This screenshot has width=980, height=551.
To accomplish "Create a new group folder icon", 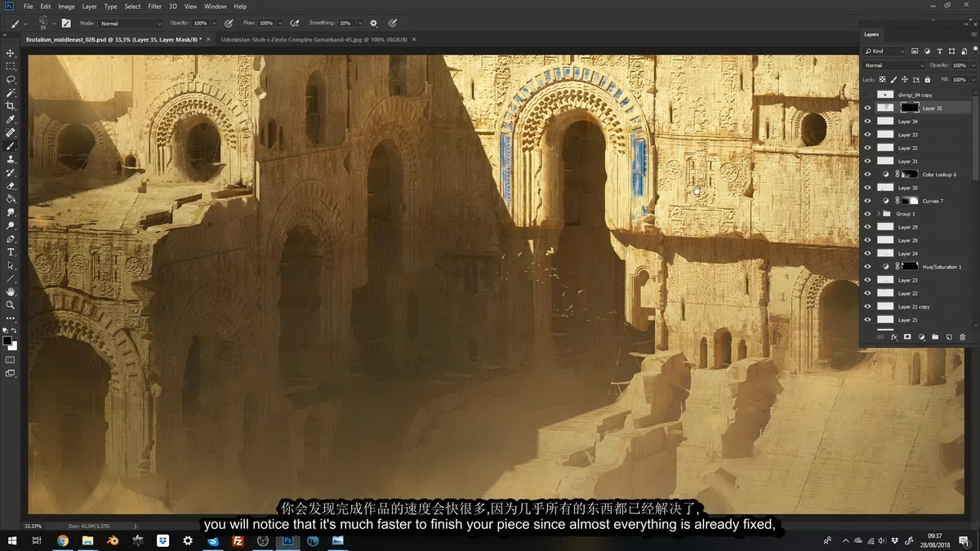I will click(x=935, y=337).
